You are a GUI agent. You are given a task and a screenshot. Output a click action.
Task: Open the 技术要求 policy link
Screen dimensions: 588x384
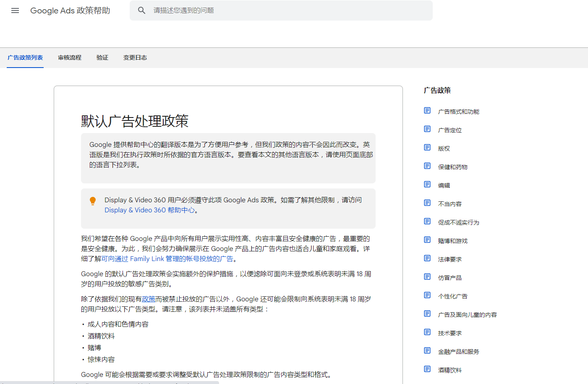(x=450, y=333)
